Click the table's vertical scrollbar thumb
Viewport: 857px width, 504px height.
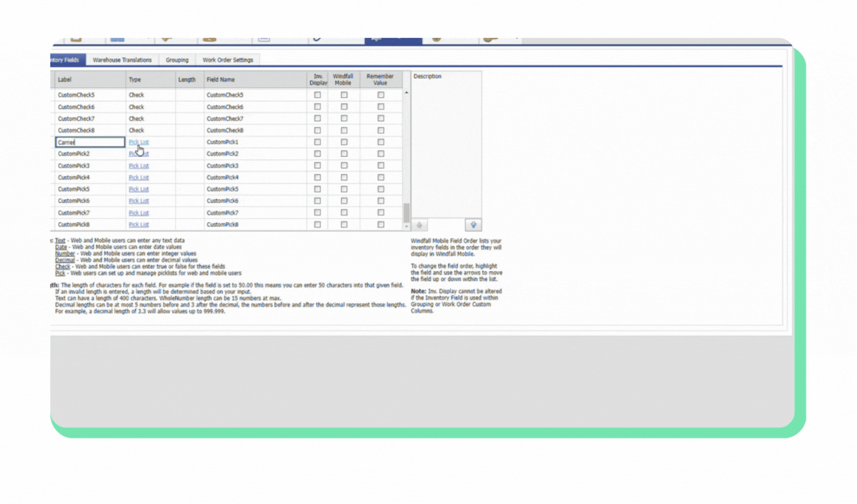406,213
